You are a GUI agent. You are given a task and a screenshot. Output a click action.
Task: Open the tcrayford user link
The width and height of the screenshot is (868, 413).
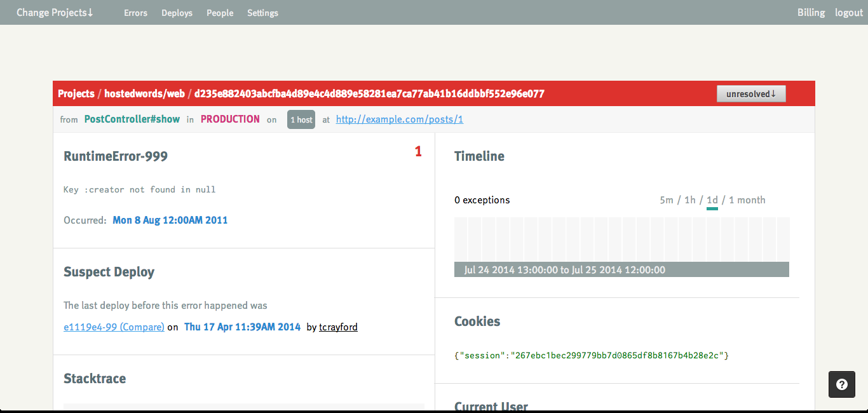pos(338,327)
